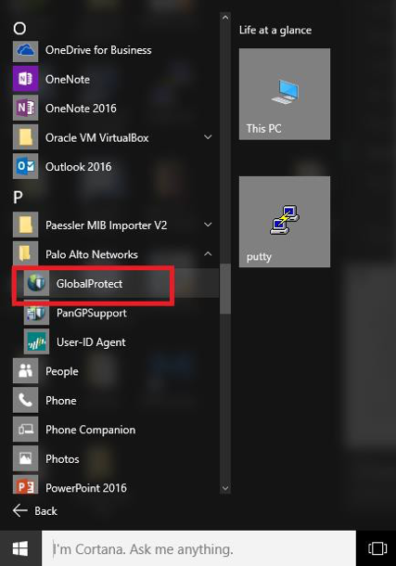Click the purple OneNote app icon
This screenshot has height=566, width=396.
pyautogui.click(x=25, y=79)
